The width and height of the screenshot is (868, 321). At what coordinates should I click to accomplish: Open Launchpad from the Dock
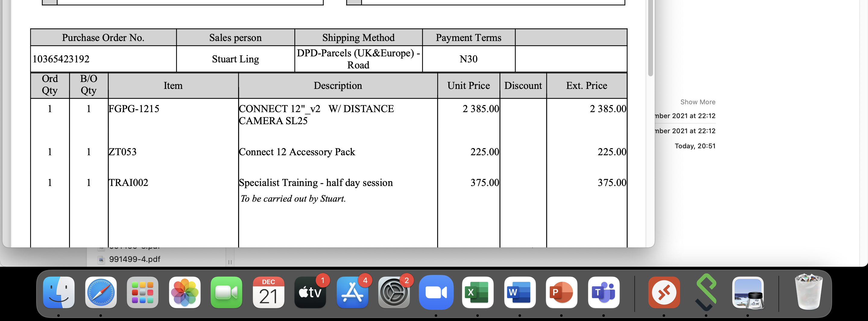pos(143,292)
